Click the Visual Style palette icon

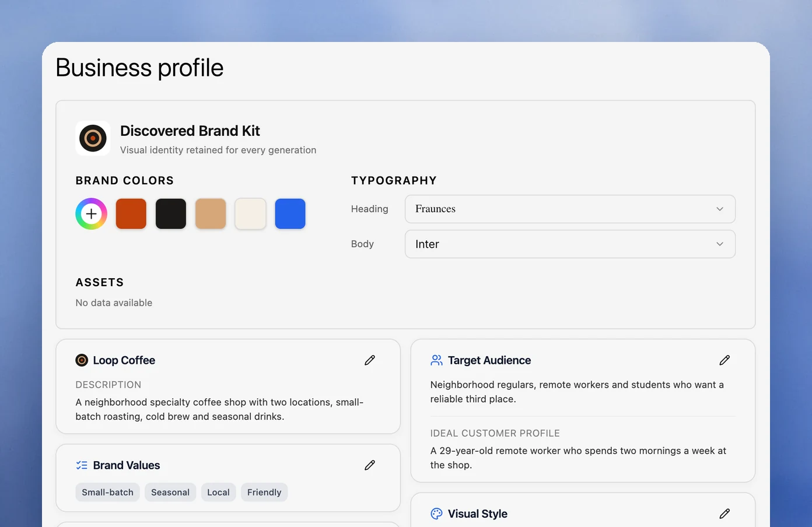tap(436, 514)
